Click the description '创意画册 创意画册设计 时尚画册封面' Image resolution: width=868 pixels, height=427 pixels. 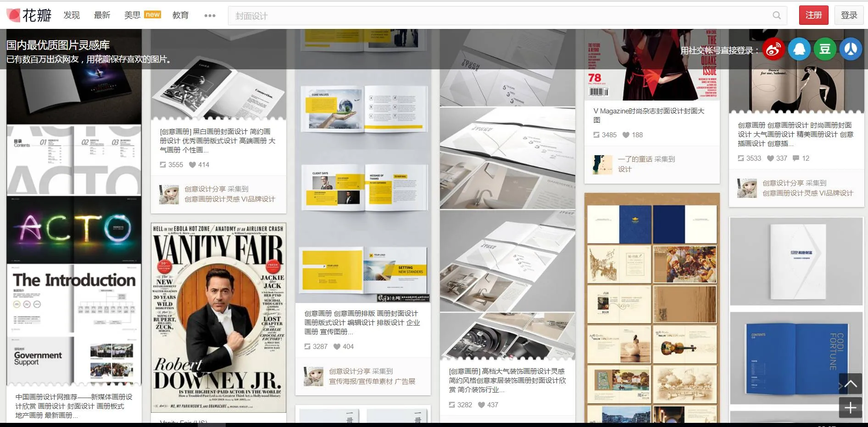click(x=796, y=135)
